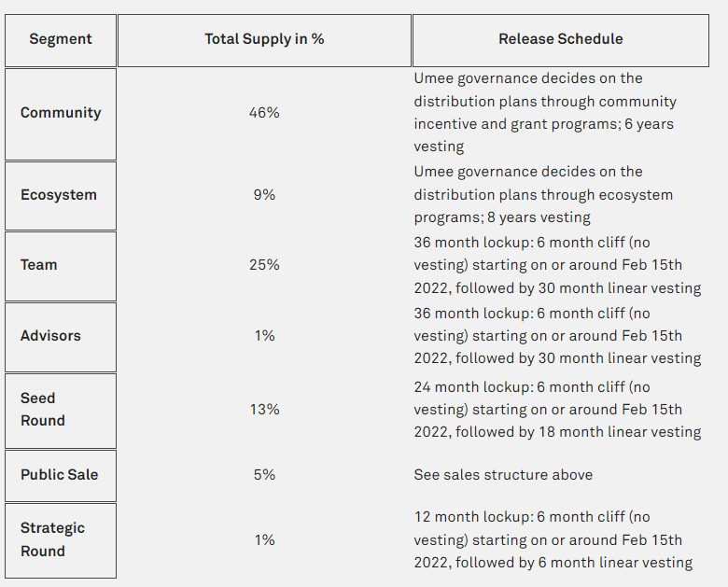The height and width of the screenshot is (587, 728).
Task: Click the Strategic Round 12 month lockup text
Action: [x=553, y=539]
